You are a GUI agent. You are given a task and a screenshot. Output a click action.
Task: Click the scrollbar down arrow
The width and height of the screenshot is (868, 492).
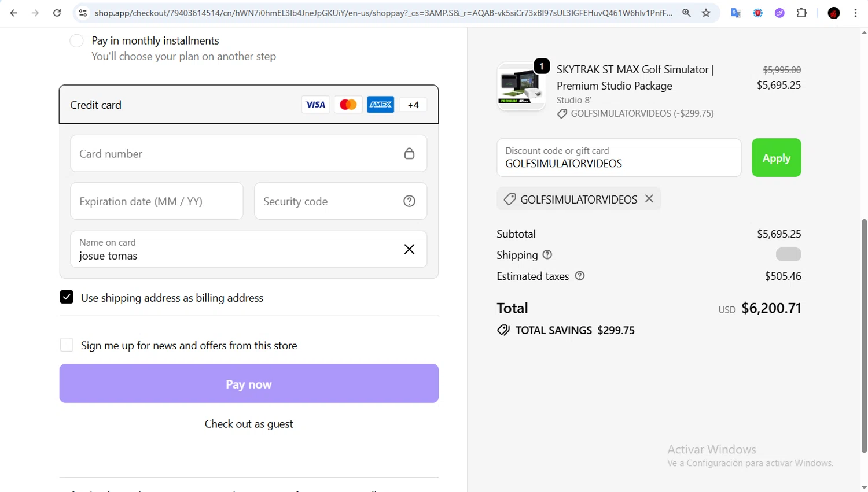tap(864, 487)
